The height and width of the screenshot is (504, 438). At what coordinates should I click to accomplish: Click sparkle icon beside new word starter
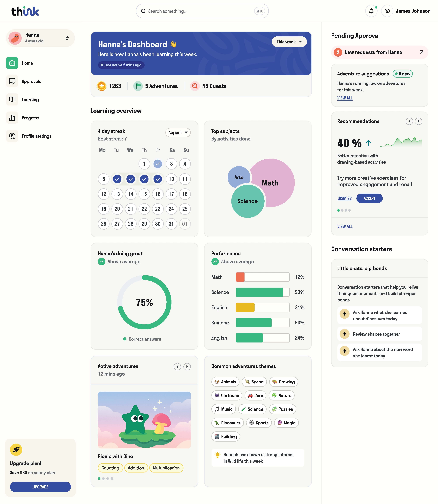click(x=345, y=351)
